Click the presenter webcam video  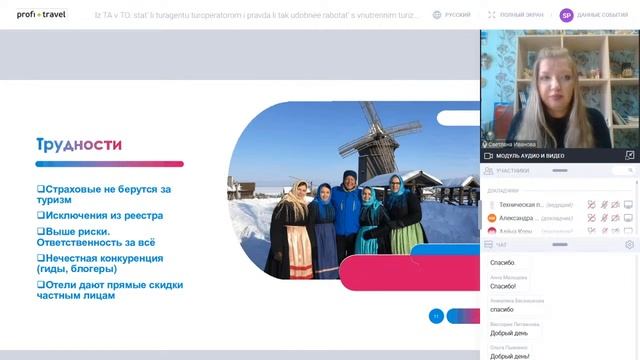[560, 89]
